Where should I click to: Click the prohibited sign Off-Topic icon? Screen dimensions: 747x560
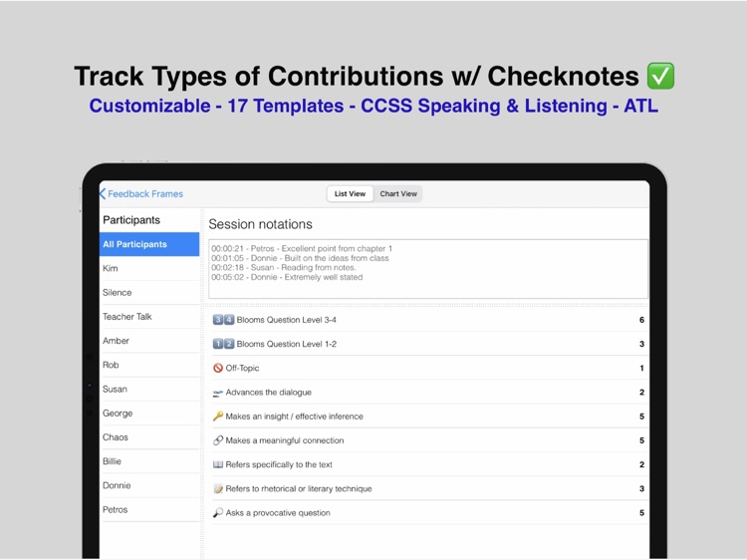pos(218,368)
